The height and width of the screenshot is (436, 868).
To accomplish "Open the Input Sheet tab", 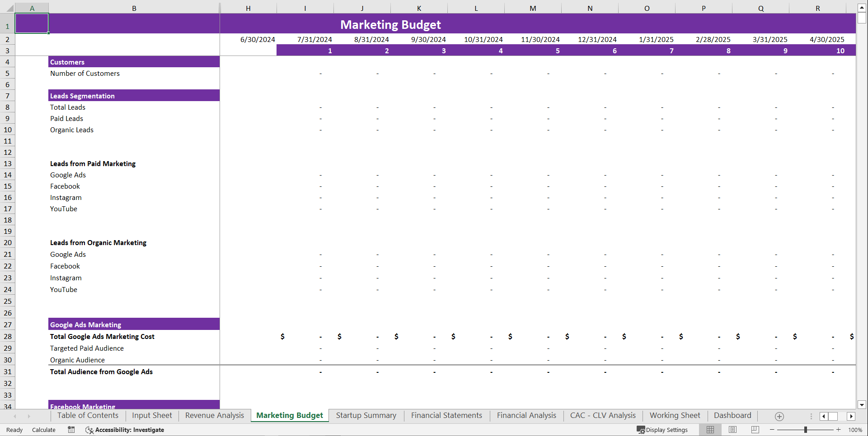I will pos(152,415).
